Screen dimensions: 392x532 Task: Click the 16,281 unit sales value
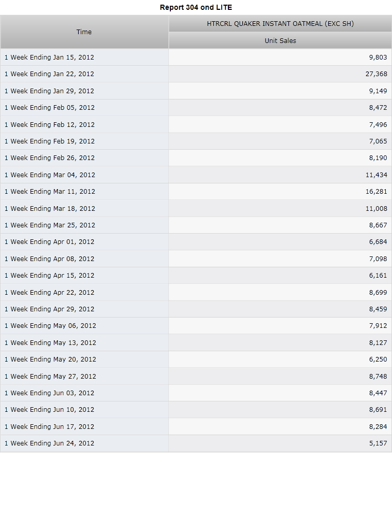(376, 191)
